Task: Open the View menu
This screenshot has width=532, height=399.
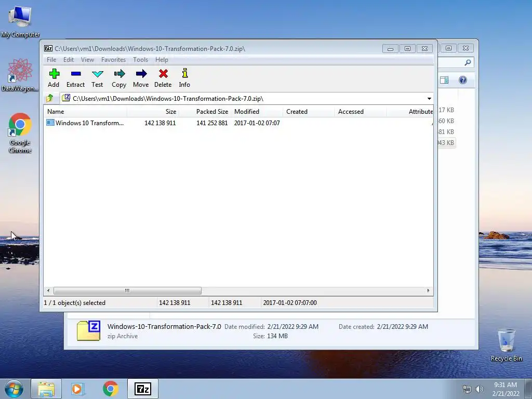Action: [87, 60]
